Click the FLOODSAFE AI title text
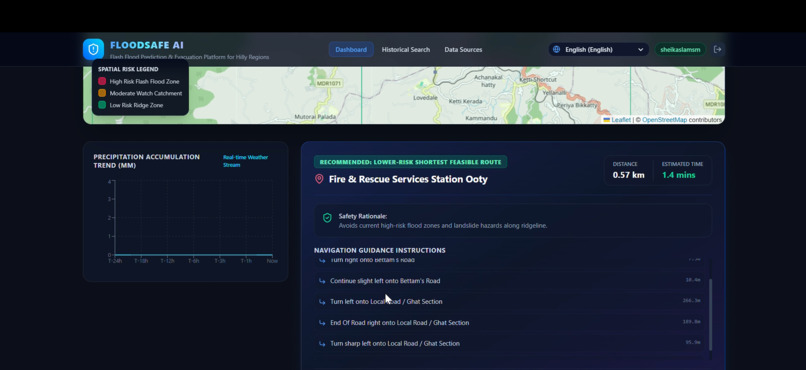Image resolution: width=806 pixels, height=370 pixels. 146,45
